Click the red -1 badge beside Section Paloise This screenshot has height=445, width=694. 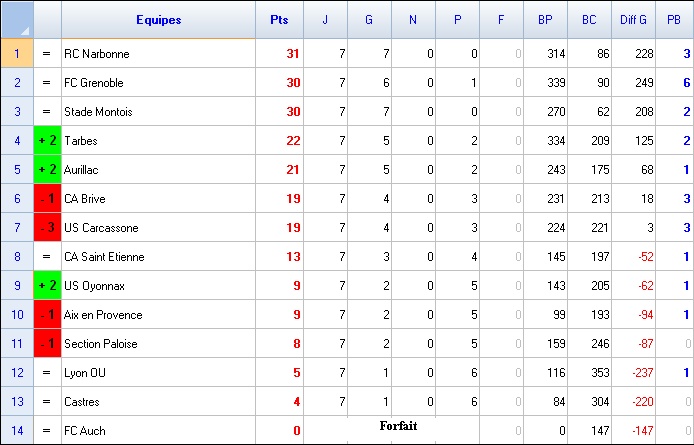pos(47,344)
